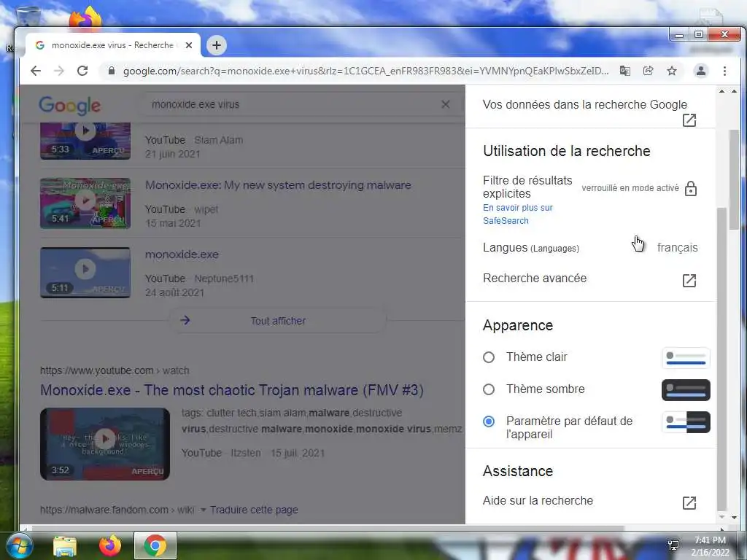Viewport: 747px width, 560px height.
Task: Click the https://www.youtube.com › watch URL text
Action: [115, 370]
